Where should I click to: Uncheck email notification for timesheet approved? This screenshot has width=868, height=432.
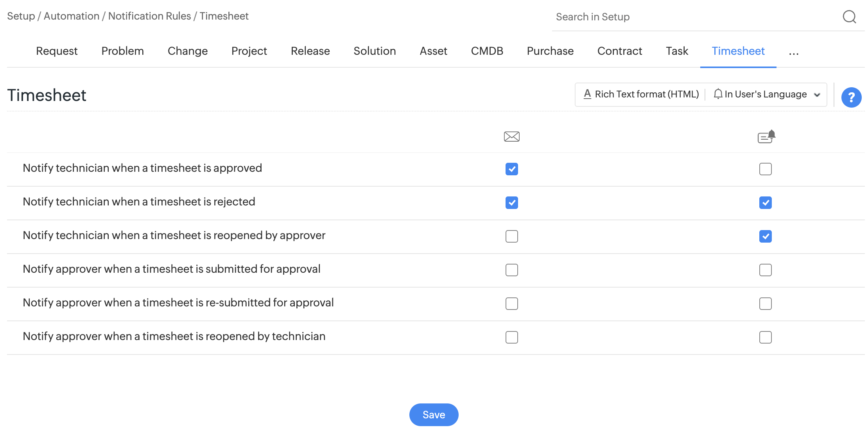[x=511, y=169]
